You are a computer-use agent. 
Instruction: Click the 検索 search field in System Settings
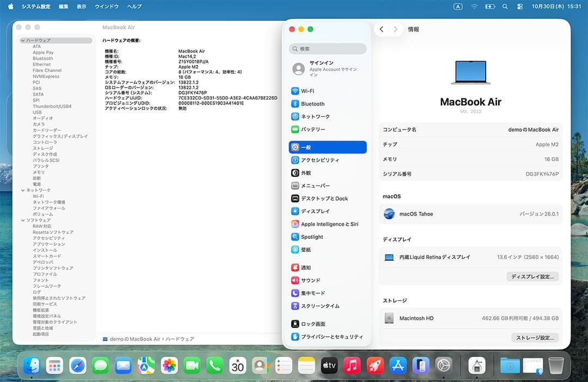[327, 49]
